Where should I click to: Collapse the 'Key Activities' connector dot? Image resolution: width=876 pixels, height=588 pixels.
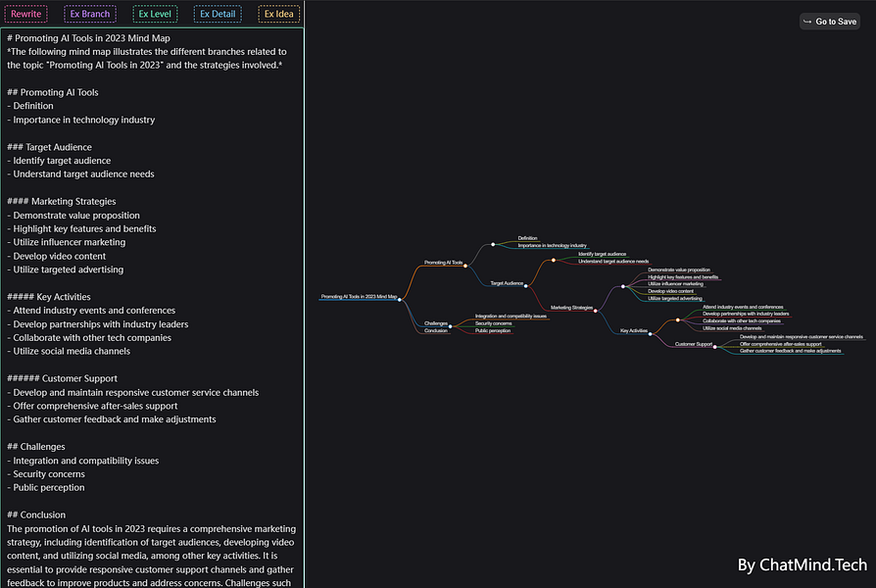point(679,319)
